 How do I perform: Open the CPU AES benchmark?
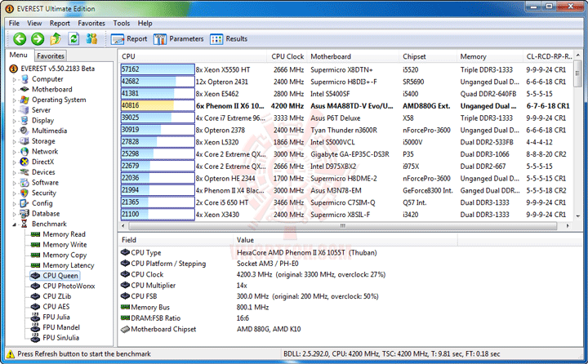tap(56, 307)
